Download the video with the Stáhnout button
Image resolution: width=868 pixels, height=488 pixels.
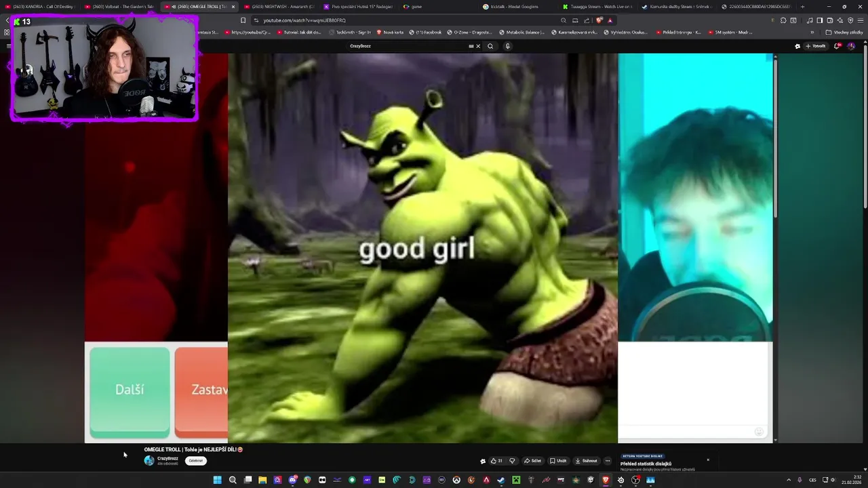(x=587, y=461)
